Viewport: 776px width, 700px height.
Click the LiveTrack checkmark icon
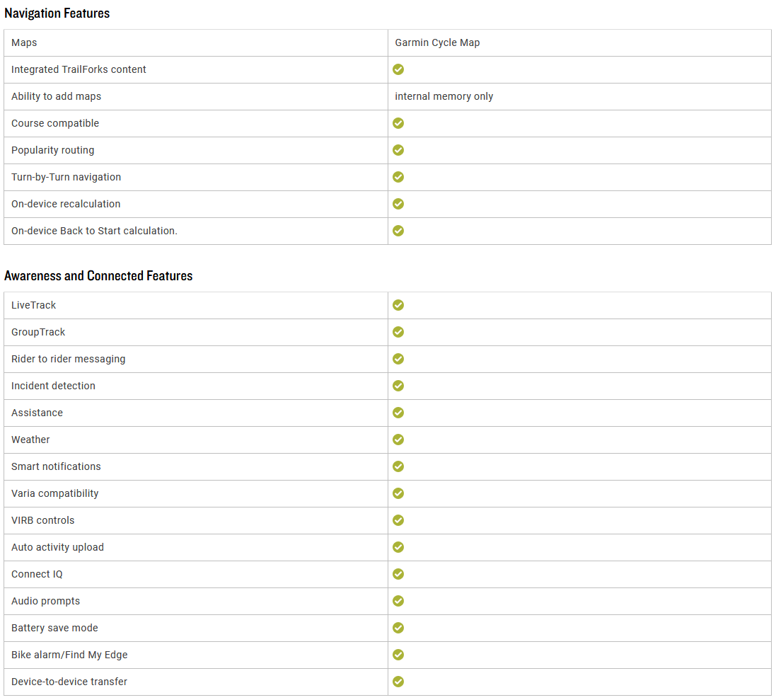pos(398,305)
